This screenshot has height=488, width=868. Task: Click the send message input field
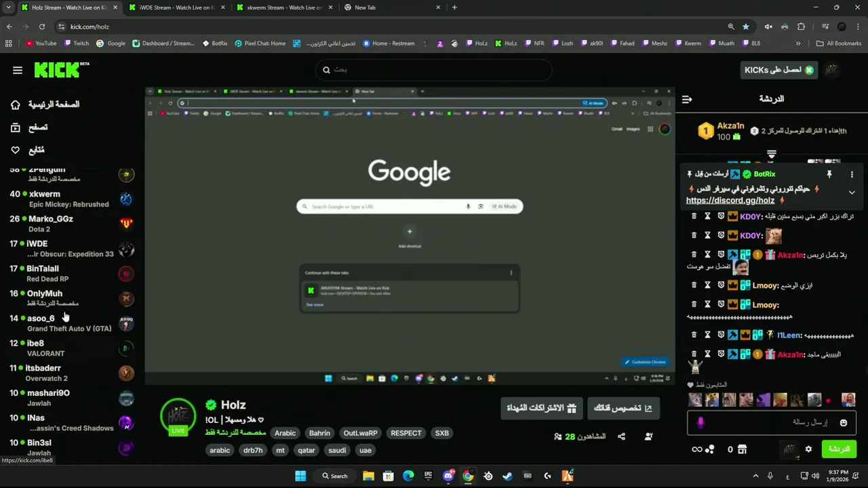(772, 422)
